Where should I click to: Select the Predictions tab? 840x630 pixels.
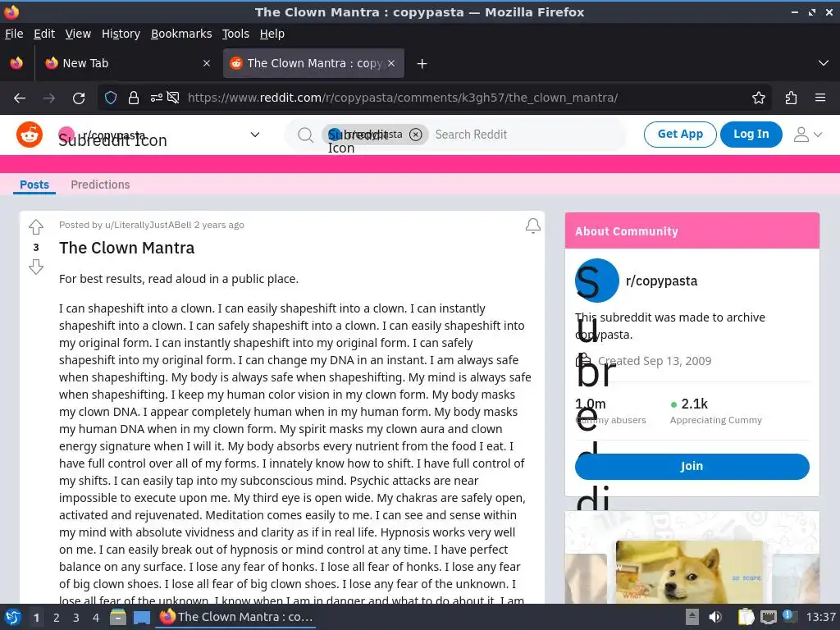(100, 185)
